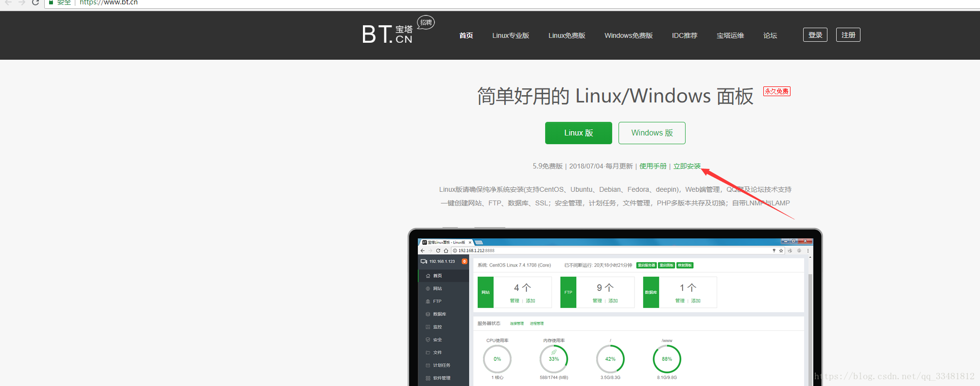The width and height of the screenshot is (980, 386).
Task: Click the red 永久免费 badge
Action: 777,91
